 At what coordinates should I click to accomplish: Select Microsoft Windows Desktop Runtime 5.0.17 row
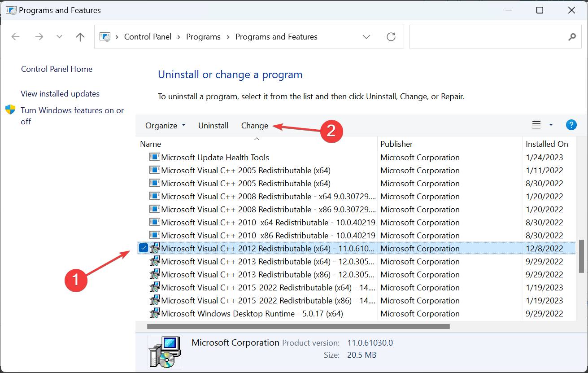(x=356, y=314)
